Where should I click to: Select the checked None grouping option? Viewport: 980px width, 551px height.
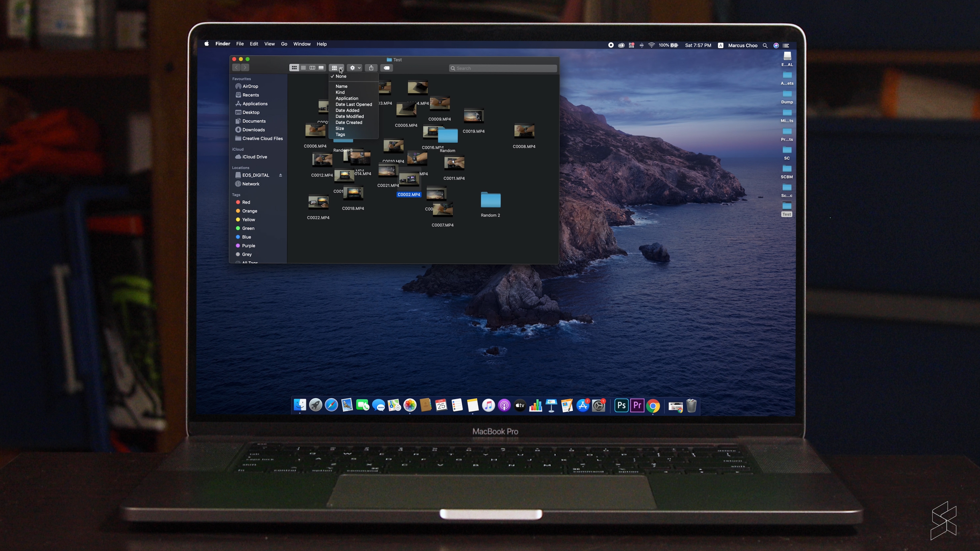[341, 76]
